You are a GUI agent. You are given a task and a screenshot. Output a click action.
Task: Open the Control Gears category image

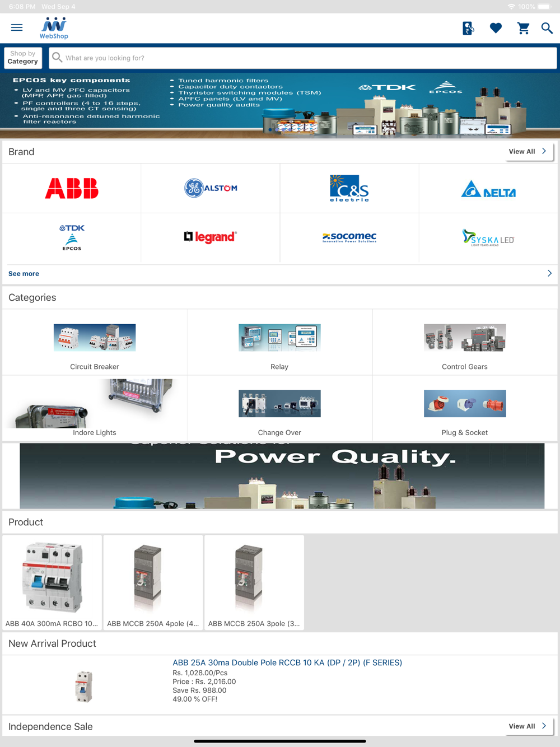pos(465,338)
